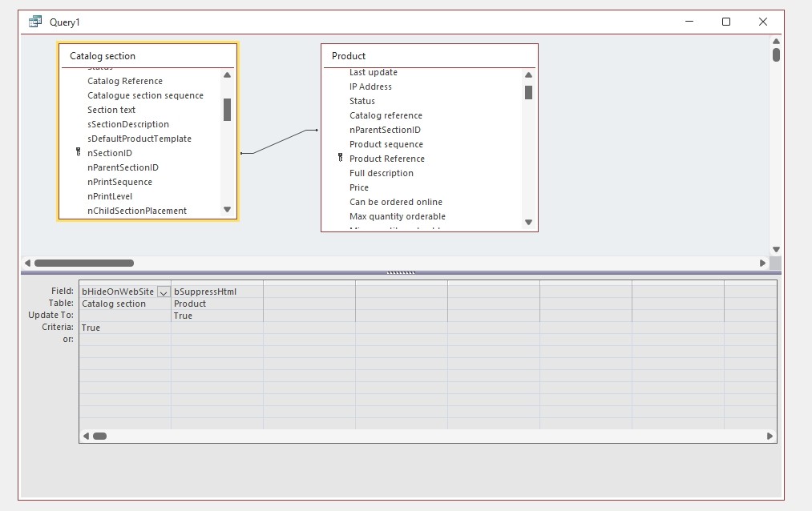Click the horizontal scrollbar thumb in table pane

coord(83,263)
